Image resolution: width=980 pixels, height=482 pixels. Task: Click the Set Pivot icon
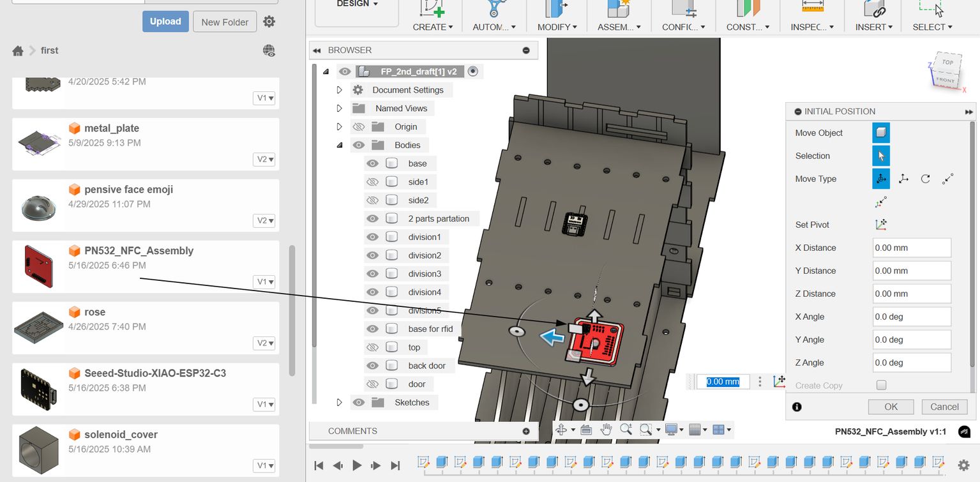click(881, 225)
